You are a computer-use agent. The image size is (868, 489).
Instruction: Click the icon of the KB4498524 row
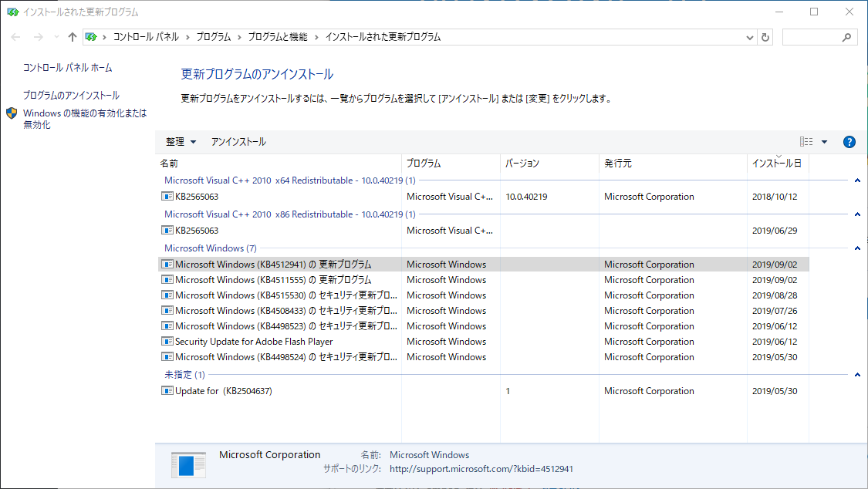point(167,357)
